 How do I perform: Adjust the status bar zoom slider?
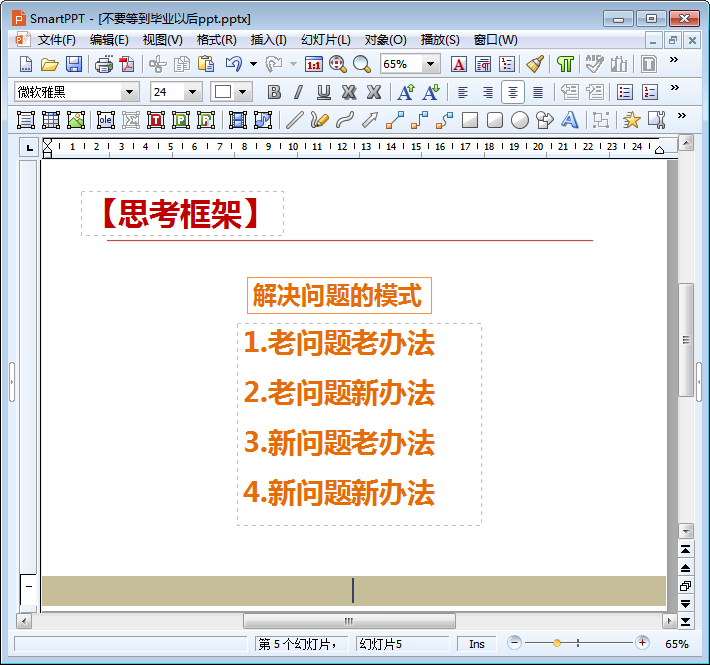pyautogui.click(x=557, y=643)
